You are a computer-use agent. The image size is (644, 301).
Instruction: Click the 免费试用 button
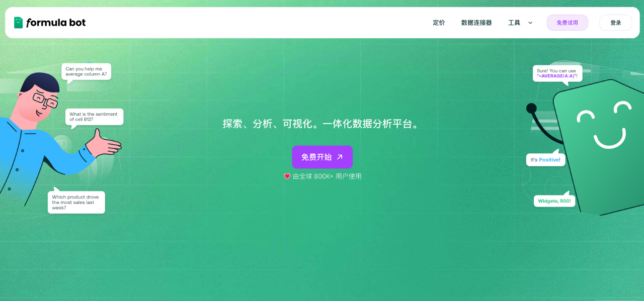coord(567,23)
